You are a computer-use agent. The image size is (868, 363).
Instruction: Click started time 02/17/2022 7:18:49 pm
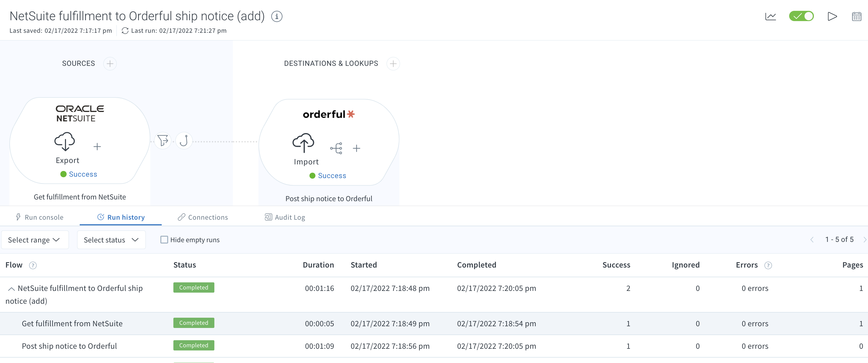390,324
